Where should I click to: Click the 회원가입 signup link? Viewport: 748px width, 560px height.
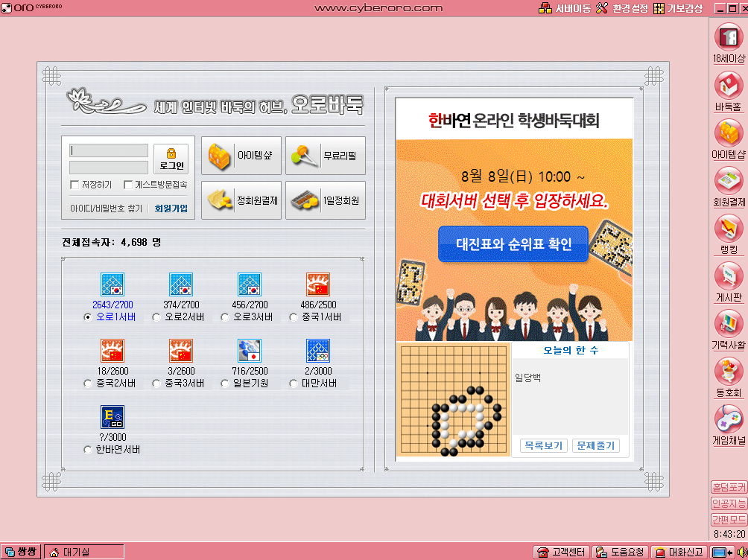(x=171, y=209)
